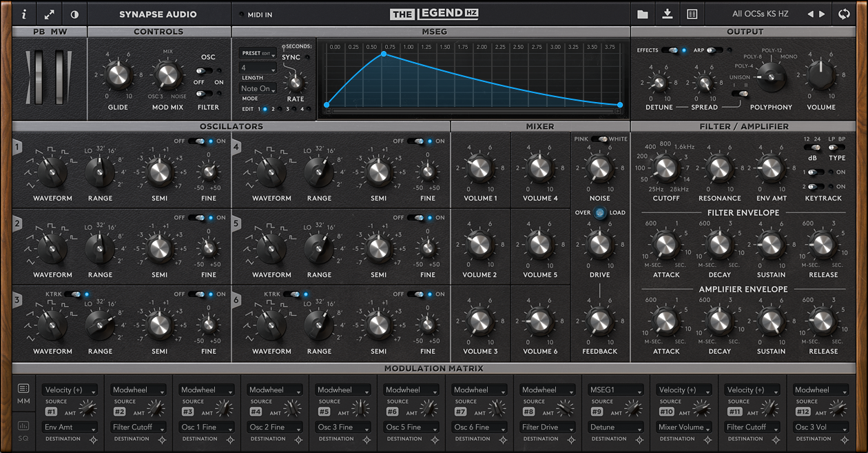
Task: Open the Note On mode dropdown
Action: click(x=258, y=89)
